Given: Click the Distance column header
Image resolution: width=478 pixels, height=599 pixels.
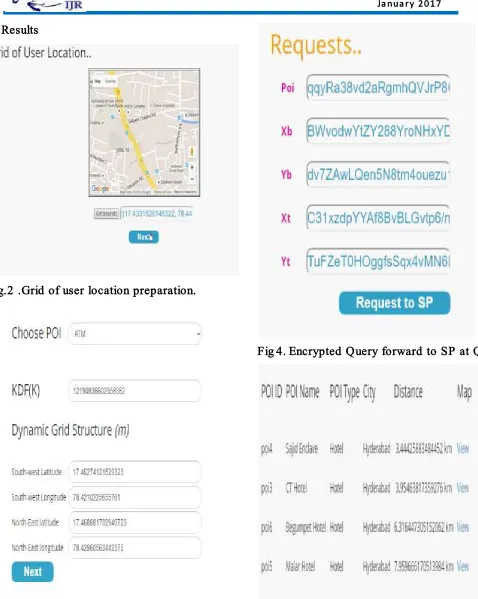Looking at the screenshot, I should point(408,392).
